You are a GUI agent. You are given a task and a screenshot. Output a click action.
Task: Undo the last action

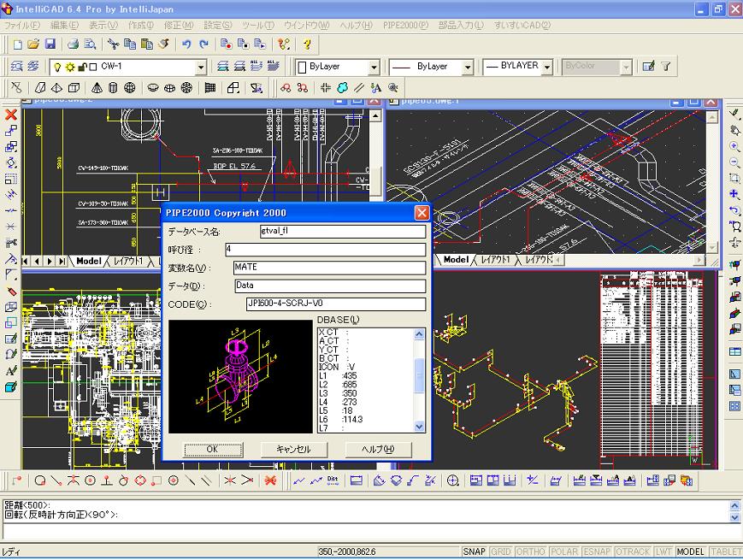tap(186, 44)
